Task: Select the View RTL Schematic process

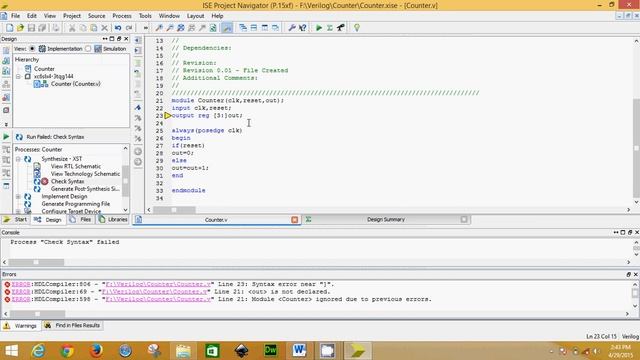Action: 76,167
